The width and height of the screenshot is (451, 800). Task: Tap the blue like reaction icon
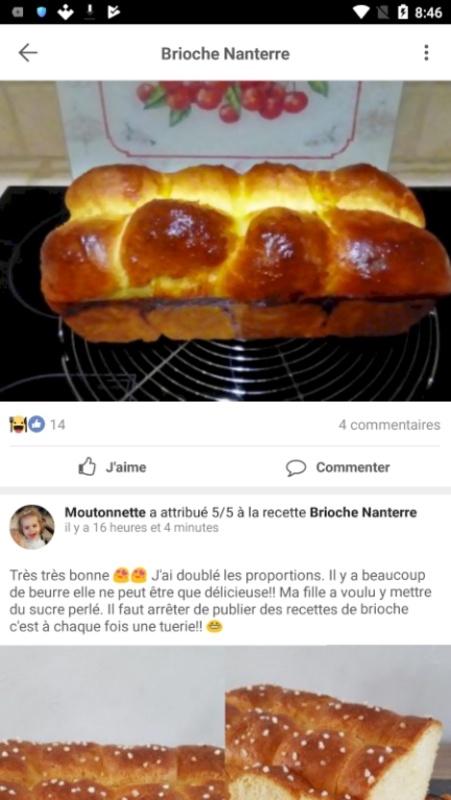pos(36,424)
